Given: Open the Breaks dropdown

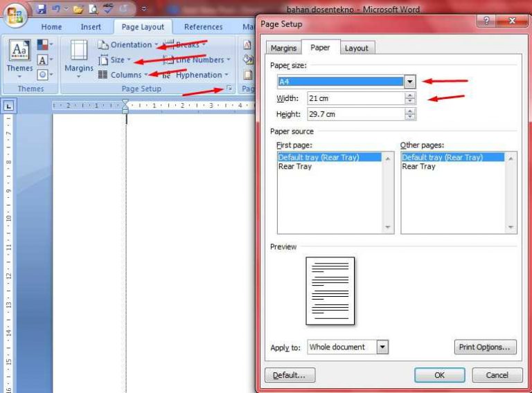Looking at the screenshot, I should [x=185, y=44].
